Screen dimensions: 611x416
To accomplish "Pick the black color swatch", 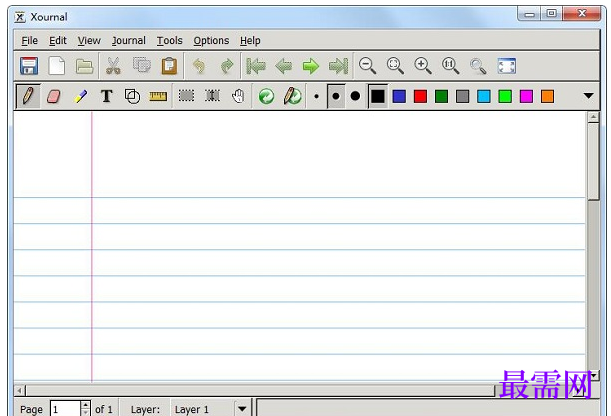I will point(378,96).
